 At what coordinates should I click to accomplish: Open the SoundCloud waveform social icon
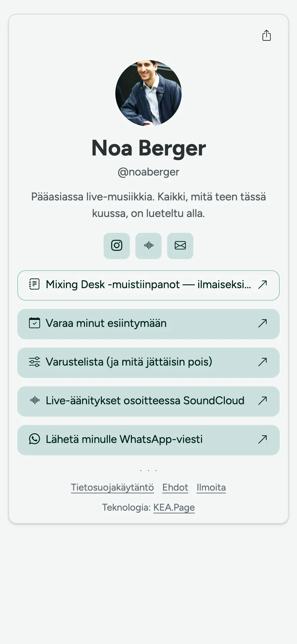[x=148, y=246]
